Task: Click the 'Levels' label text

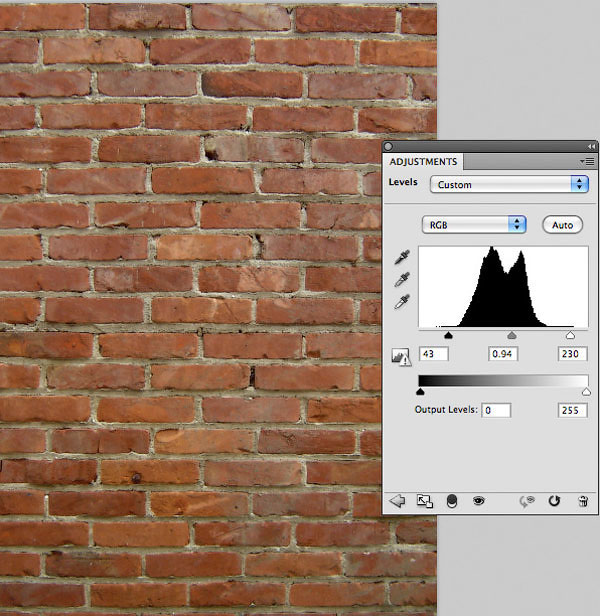Action: pos(403,182)
